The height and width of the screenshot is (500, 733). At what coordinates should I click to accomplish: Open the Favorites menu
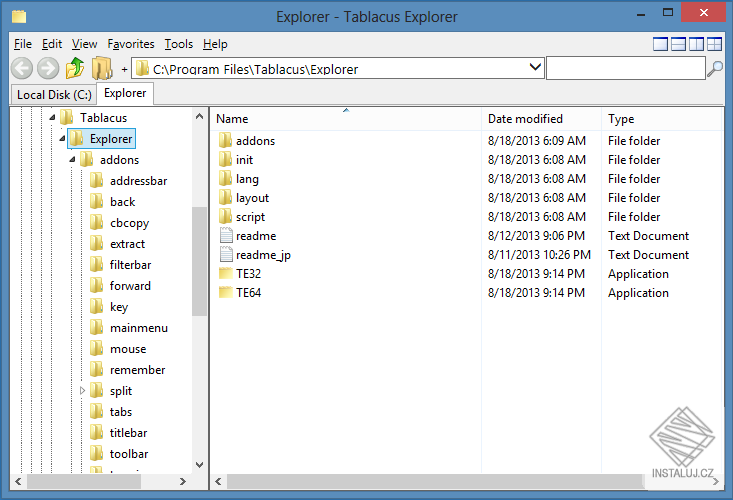click(x=131, y=44)
